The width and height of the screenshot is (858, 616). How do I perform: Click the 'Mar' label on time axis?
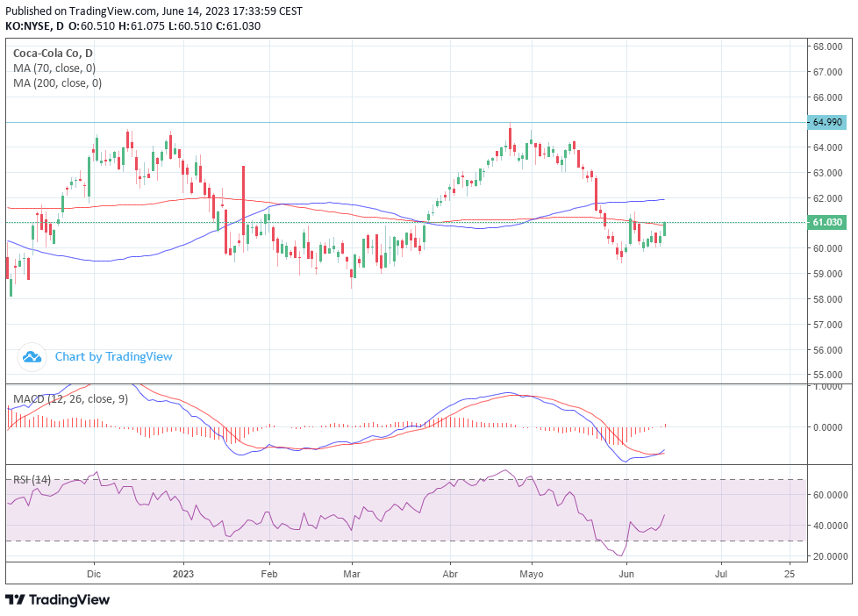click(x=351, y=574)
